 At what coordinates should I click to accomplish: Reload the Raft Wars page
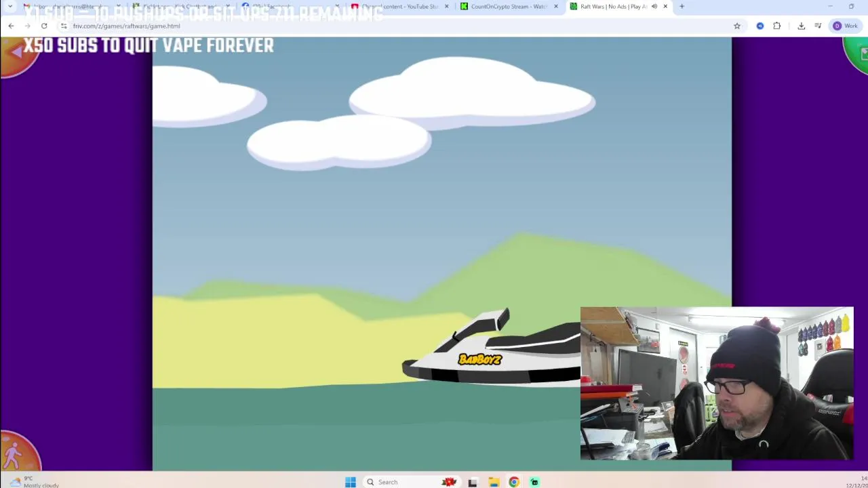click(44, 26)
